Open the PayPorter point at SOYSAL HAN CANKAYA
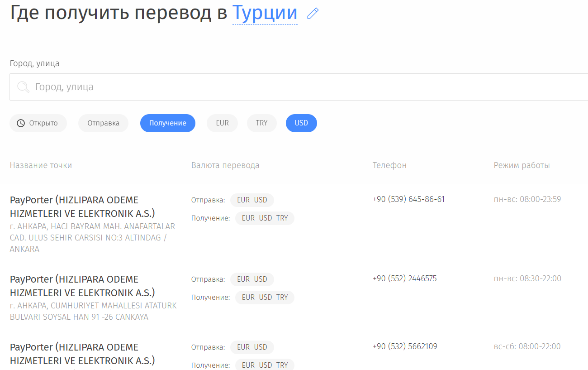The height and width of the screenshot is (370, 588). click(82, 286)
